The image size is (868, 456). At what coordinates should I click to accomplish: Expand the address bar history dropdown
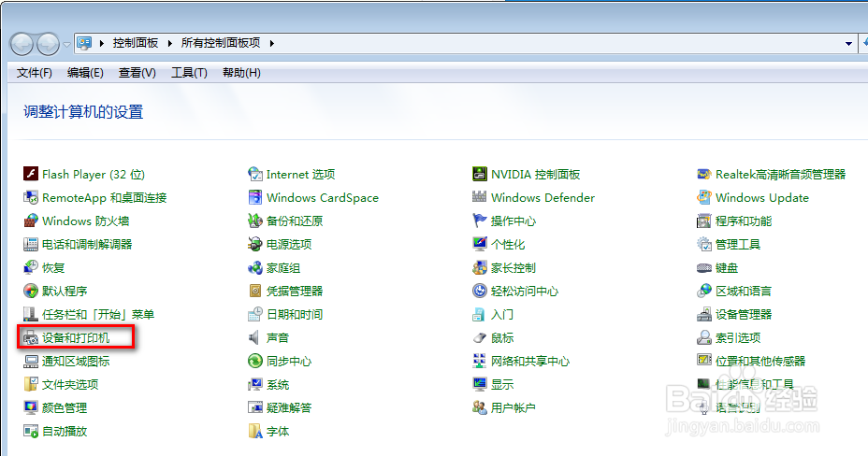(848, 44)
